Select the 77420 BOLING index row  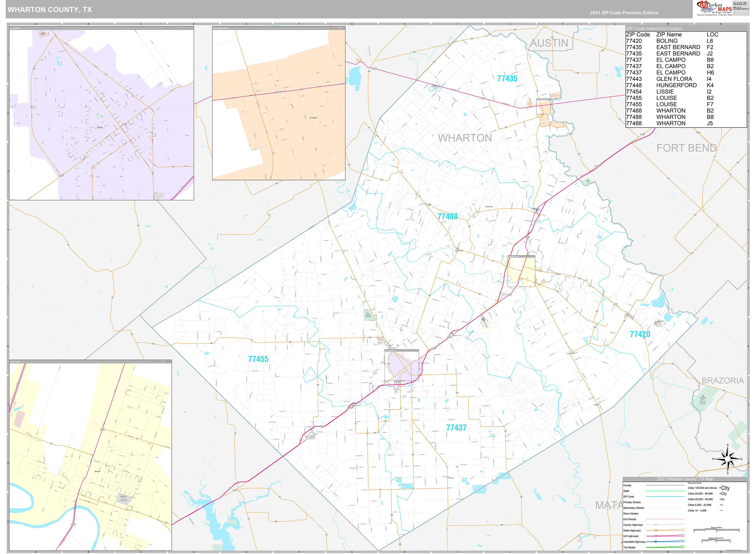pyautogui.click(x=686, y=41)
